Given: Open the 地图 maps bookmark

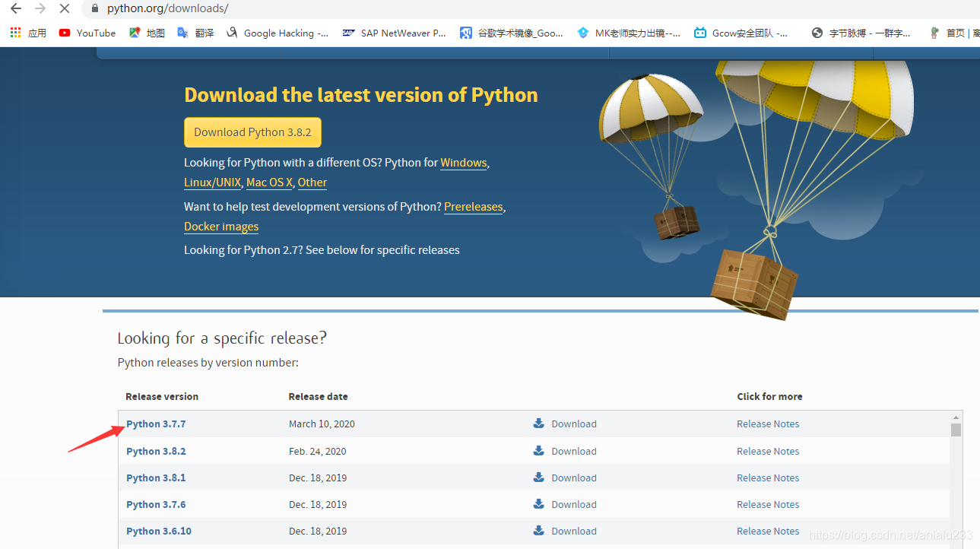Looking at the screenshot, I should pyautogui.click(x=147, y=33).
